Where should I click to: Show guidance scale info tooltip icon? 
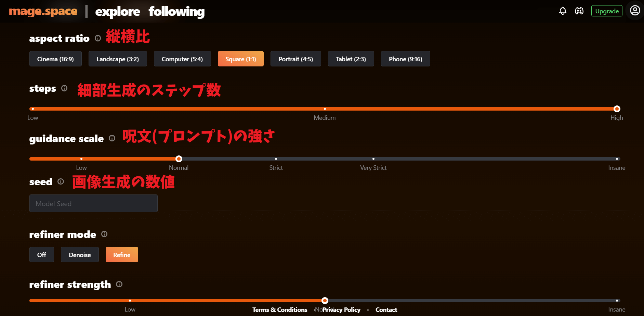[x=112, y=138]
